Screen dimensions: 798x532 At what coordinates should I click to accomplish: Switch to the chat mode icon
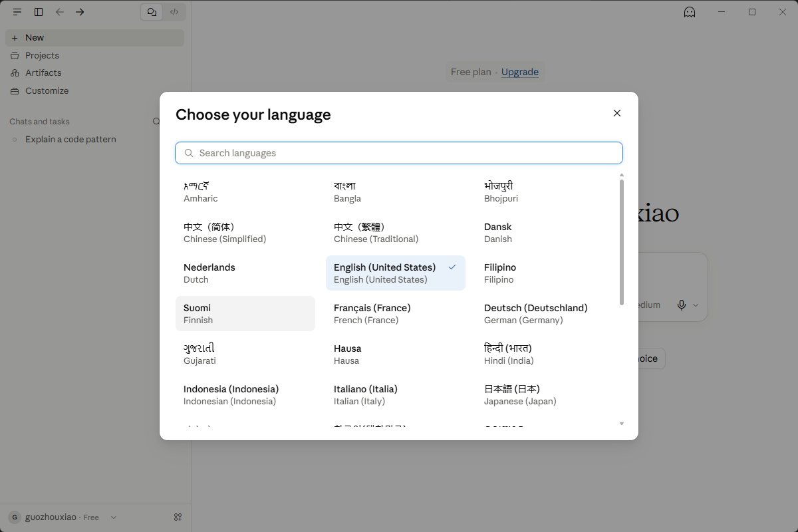(x=152, y=12)
